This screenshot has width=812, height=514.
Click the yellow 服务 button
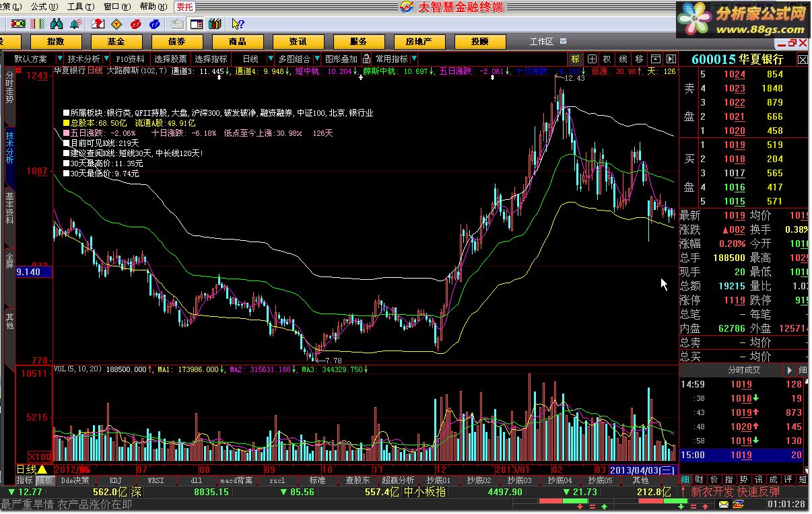[359, 42]
